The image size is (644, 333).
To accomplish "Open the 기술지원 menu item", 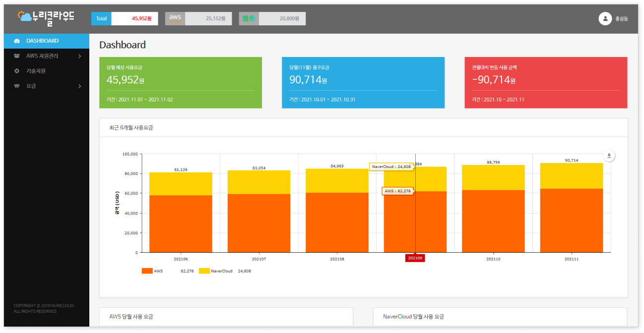I will pyautogui.click(x=36, y=71).
